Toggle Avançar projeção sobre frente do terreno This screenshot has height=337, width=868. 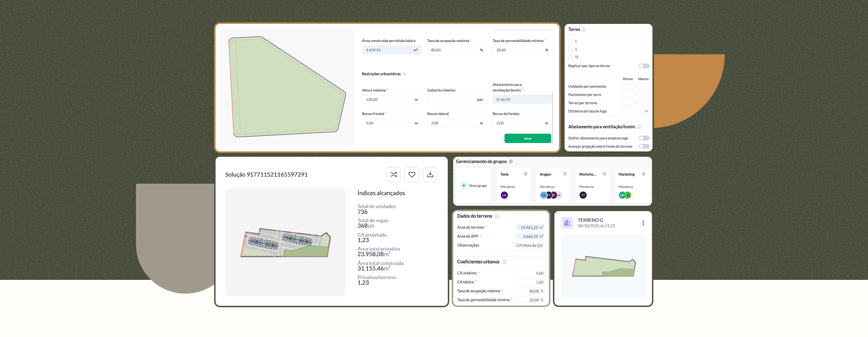click(x=644, y=146)
